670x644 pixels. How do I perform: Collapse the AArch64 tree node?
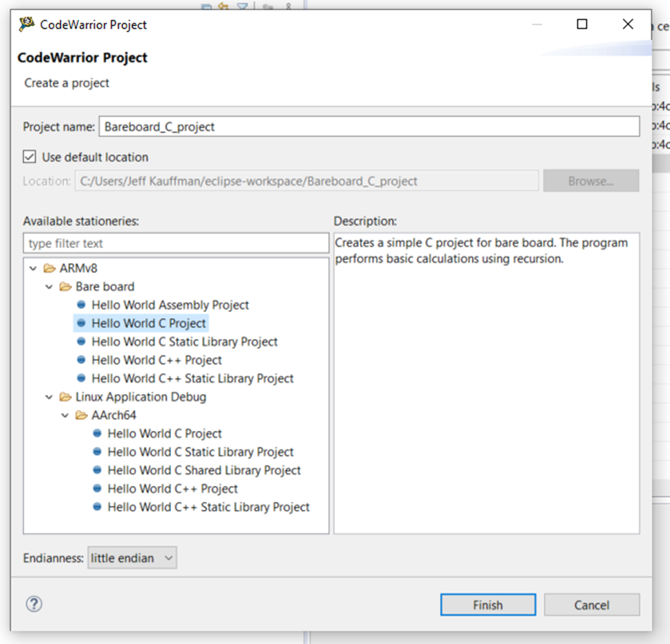click(x=65, y=415)
